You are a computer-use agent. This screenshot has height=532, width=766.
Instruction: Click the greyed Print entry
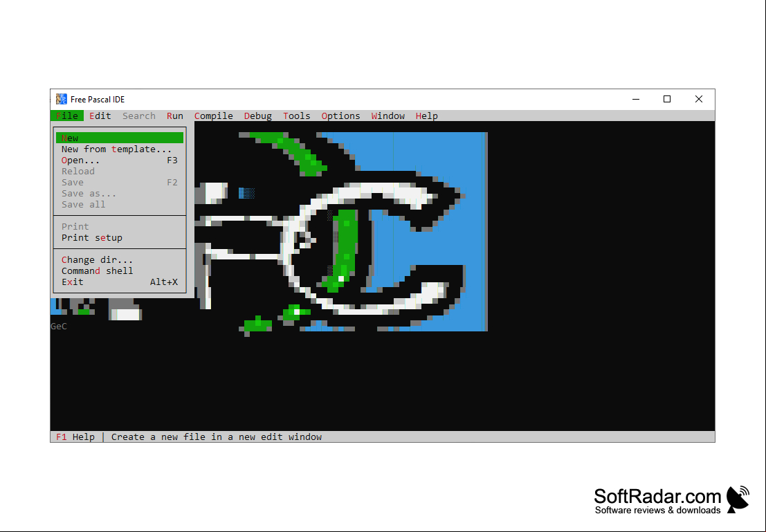click(120, 227)
